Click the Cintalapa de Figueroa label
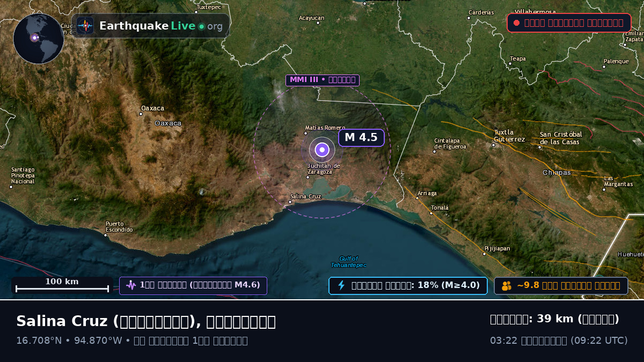644x362 pixels. (x=450, y=144)
